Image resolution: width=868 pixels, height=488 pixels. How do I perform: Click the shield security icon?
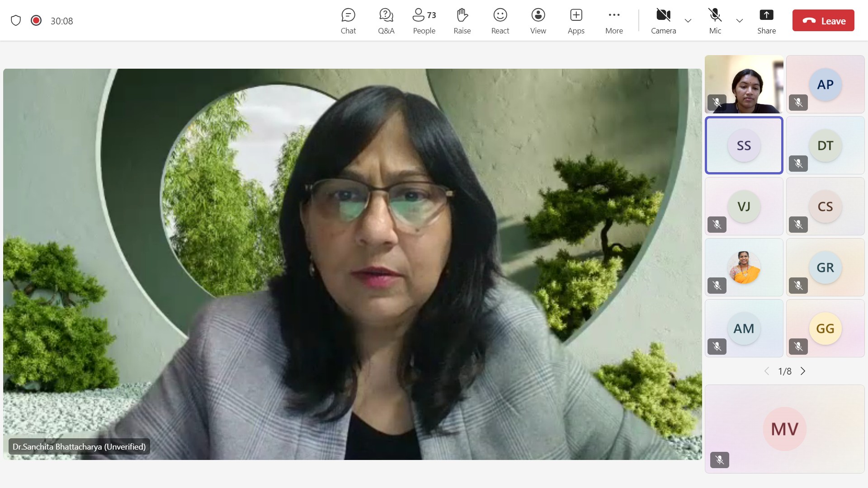click(x=16, y=21)
